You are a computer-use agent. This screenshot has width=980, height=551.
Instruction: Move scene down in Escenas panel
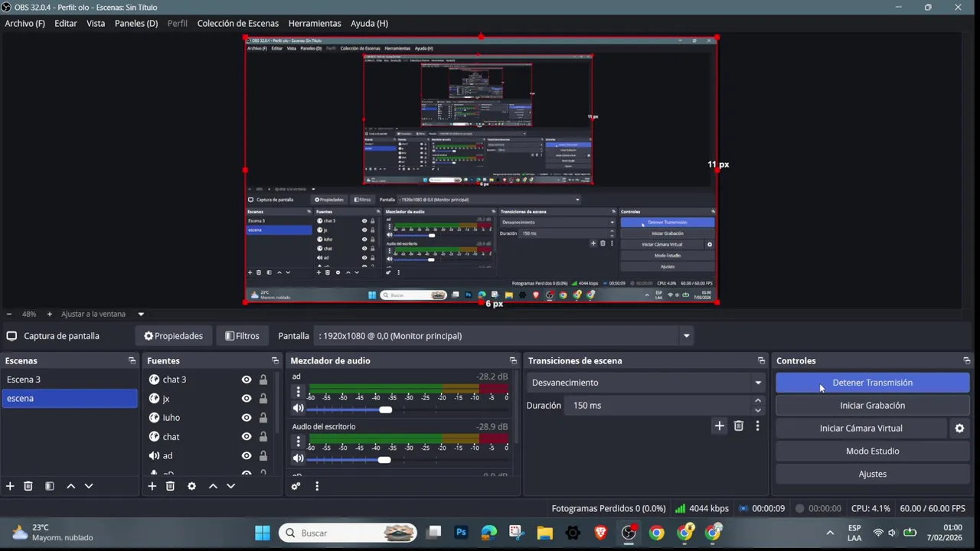[89, 486]
